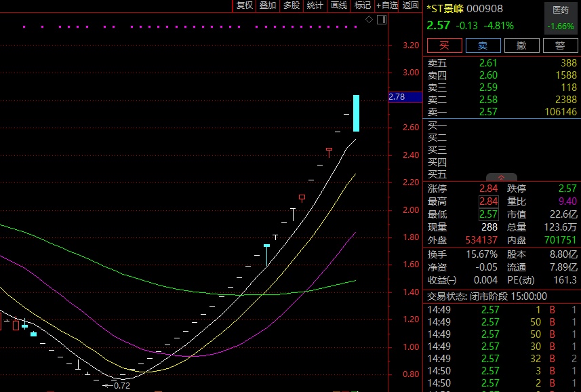Open the 医药 sector badge

click(x=561, y=18)
